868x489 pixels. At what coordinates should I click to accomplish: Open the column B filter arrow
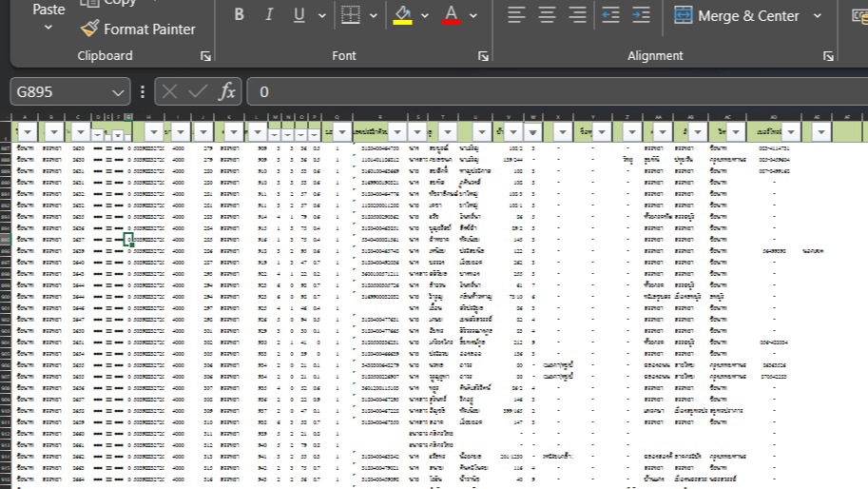[53, 132]
